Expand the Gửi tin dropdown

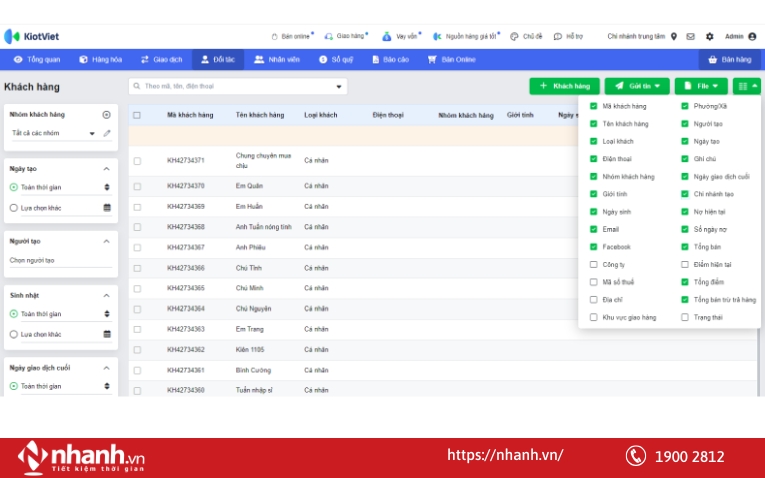tap(637, 86)
